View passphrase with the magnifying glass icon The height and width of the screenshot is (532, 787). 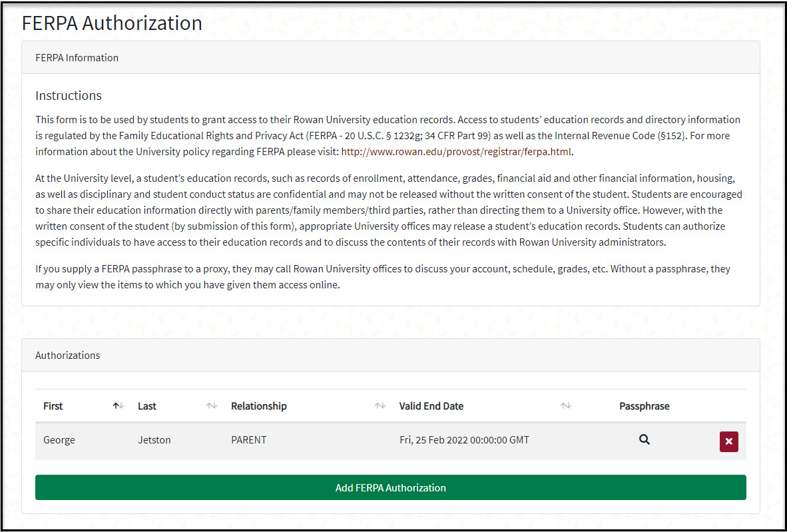644,439
